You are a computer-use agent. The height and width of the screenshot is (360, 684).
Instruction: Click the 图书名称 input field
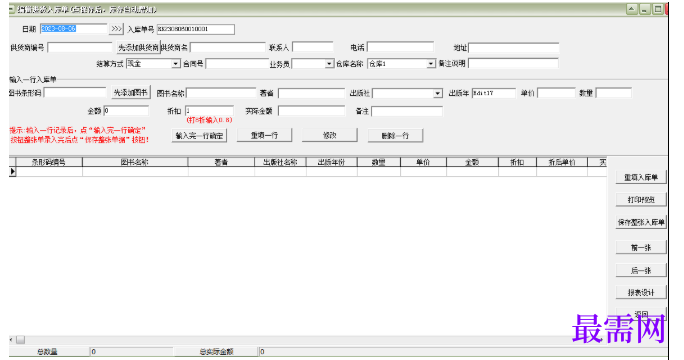(221, 93)
